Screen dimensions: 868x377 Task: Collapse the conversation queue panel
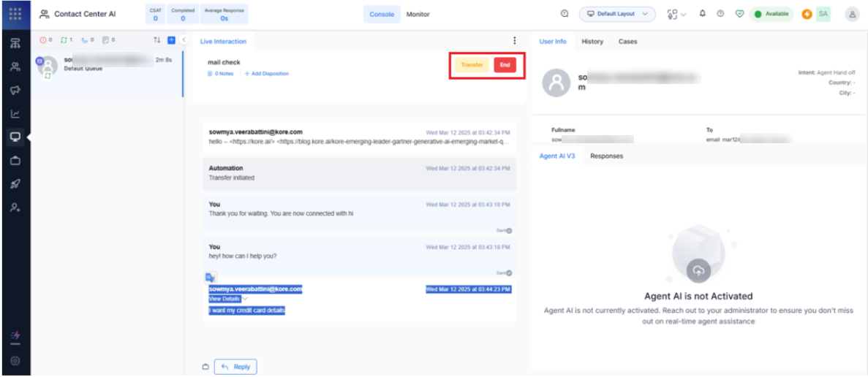click(x=184, y=40)
